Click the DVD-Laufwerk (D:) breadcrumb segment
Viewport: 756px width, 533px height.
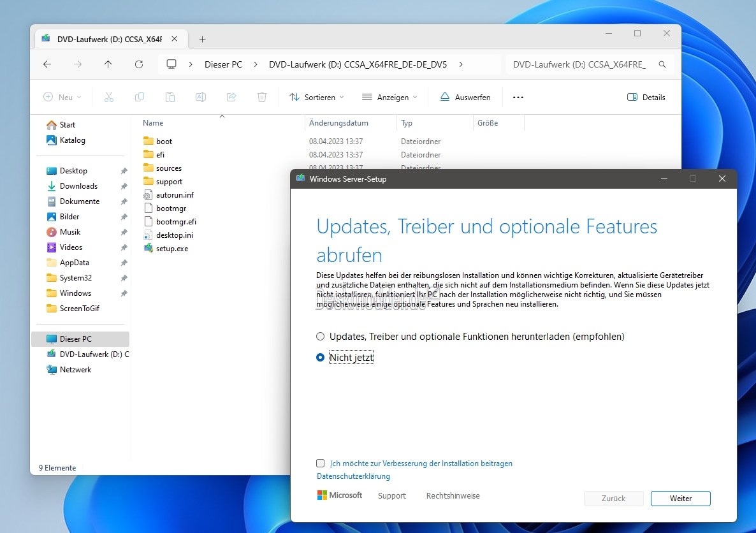[358, 64]
